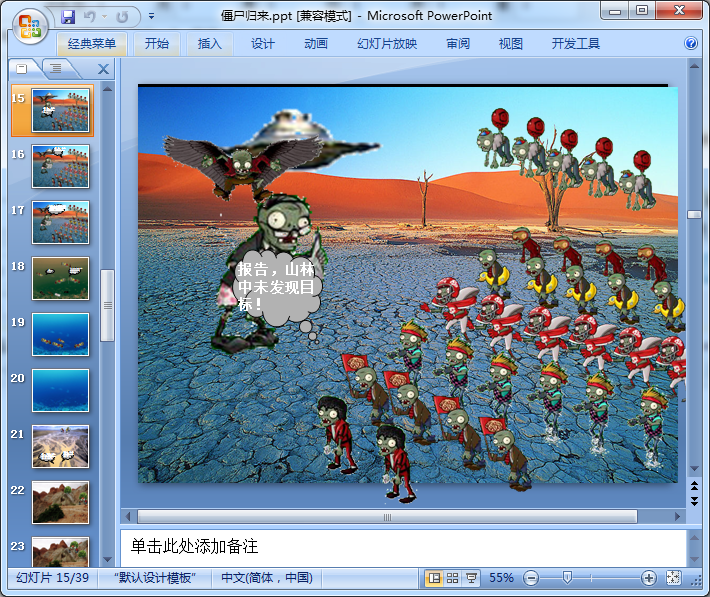
Task: Select slide 22 thumbnail
Action: click(x=60, y=502)
